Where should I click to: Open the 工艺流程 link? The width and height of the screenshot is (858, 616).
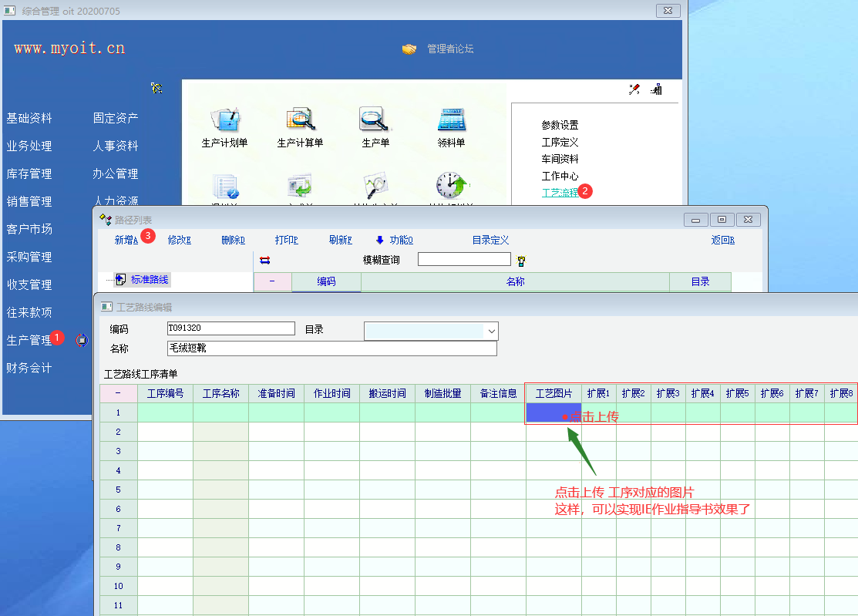click(x=560, y=193)
